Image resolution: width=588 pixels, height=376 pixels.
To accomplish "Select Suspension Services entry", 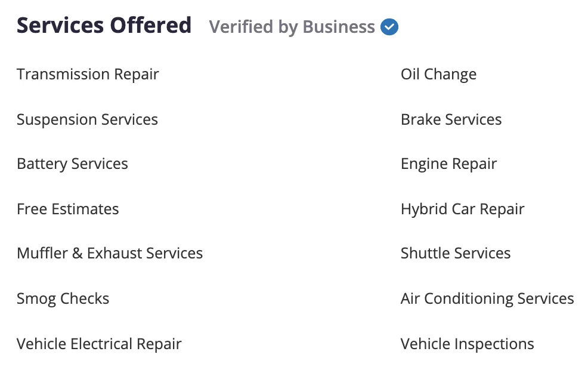I will 88,120.
